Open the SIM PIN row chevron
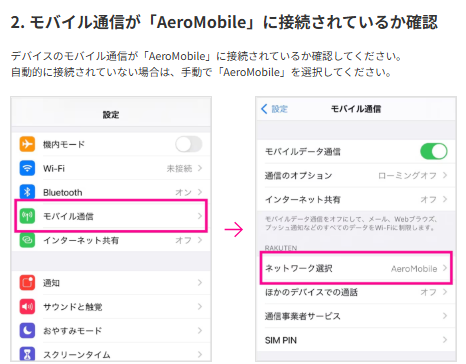This screenshot has width=466, height=364. pyautogui.click(x=445, y=340)
